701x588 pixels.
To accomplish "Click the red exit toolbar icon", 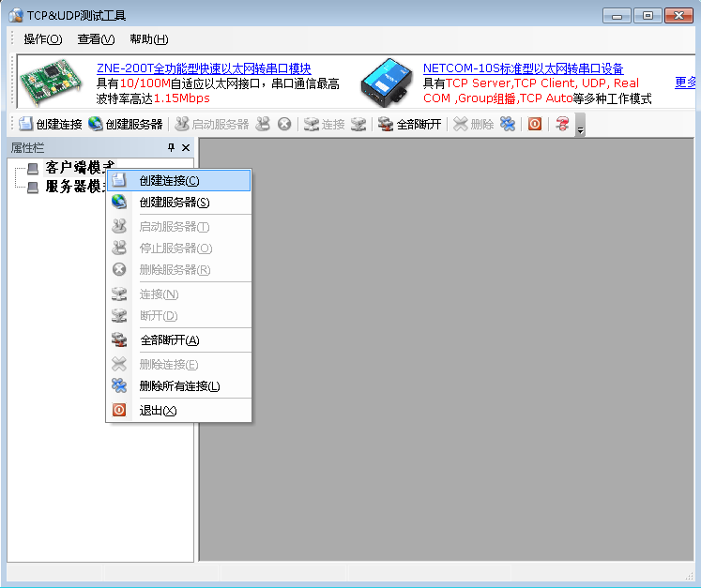I will [x=535, y=124].
